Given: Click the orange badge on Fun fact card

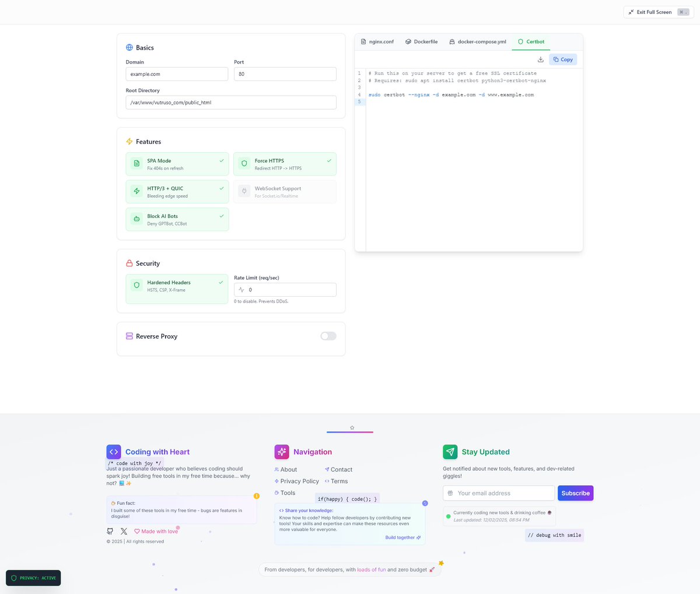Looking at the screenshot, I should tap(256, 496).
